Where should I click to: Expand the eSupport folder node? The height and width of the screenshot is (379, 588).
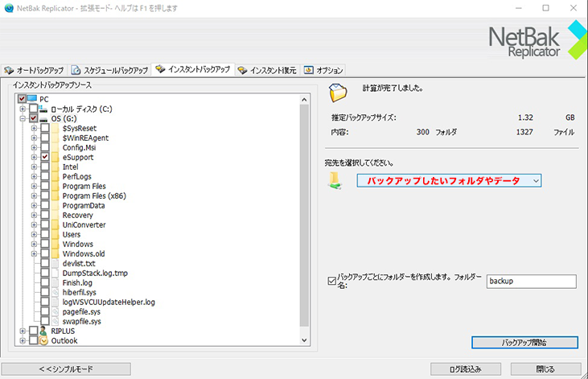pos(34,157)
